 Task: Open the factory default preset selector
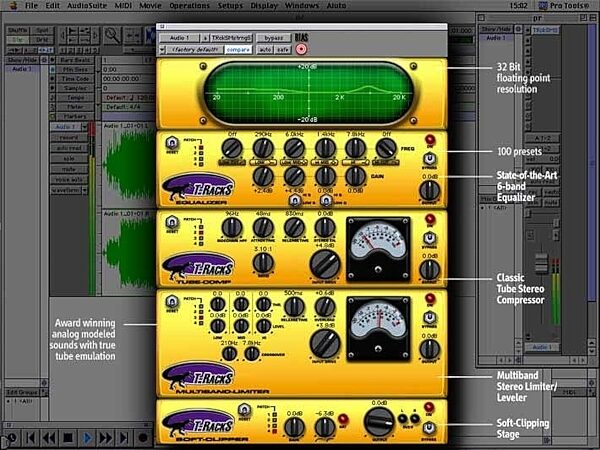coord(194,50)
